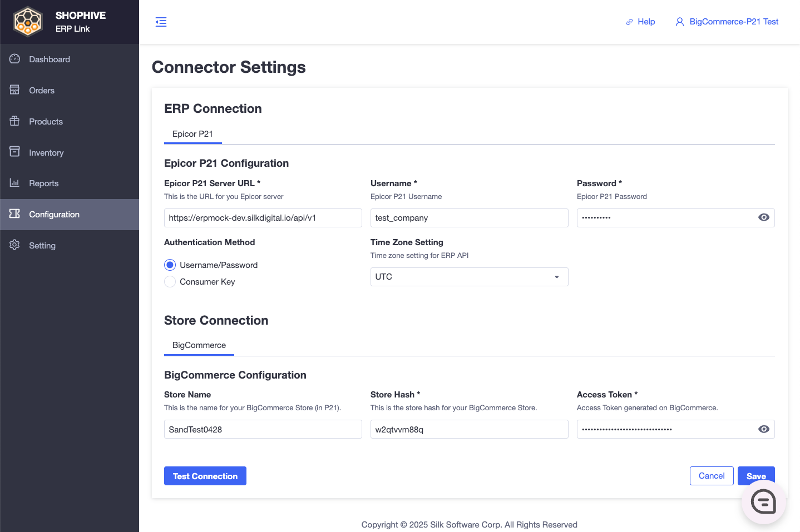Open BigCommerce-P21 Test user menu
Viewport: 800px width, 532px height.
(727, 22)
